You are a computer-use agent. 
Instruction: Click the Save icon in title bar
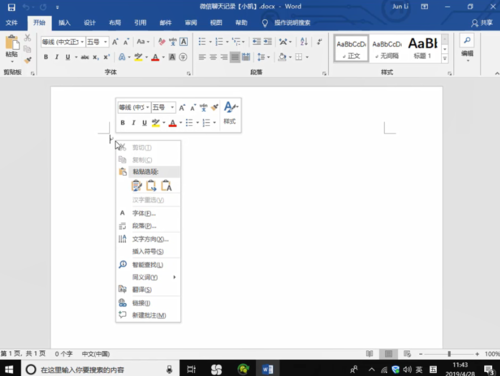[x=11, y=7]
